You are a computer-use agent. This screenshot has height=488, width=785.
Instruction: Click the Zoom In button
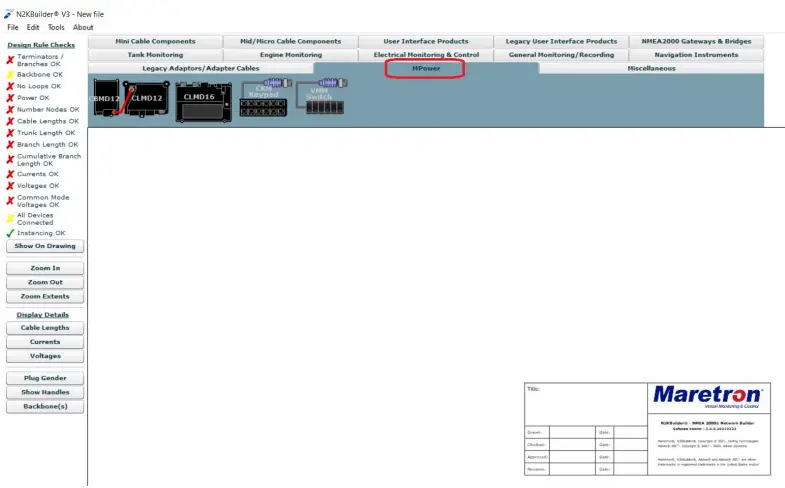(x=45, y=268)
